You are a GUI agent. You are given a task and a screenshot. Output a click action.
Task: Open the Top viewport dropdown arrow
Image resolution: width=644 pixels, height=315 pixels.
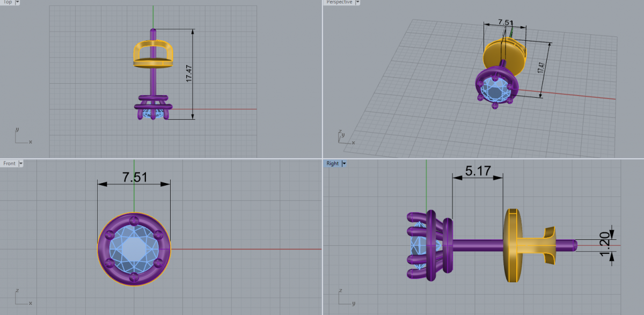17,3
